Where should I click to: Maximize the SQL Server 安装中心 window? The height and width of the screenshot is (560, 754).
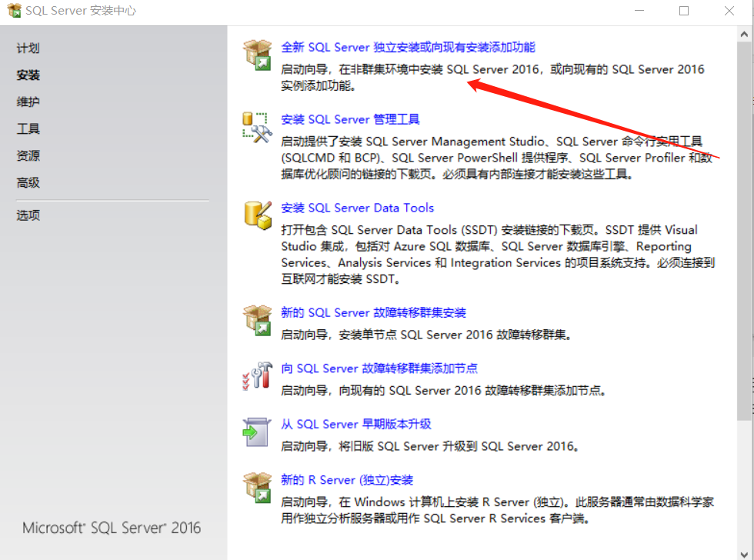pos(684,11)
